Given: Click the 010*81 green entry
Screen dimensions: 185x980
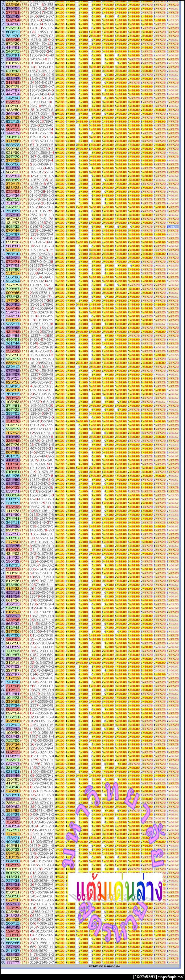Looking at the screenshot, I should point(12,471).
